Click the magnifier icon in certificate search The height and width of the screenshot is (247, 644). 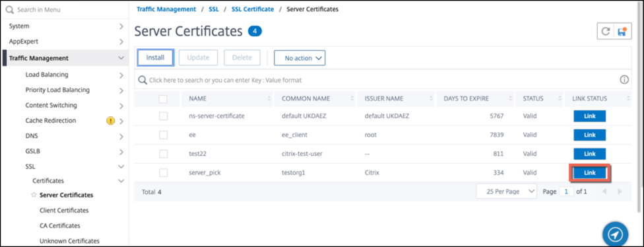[143, 80]
